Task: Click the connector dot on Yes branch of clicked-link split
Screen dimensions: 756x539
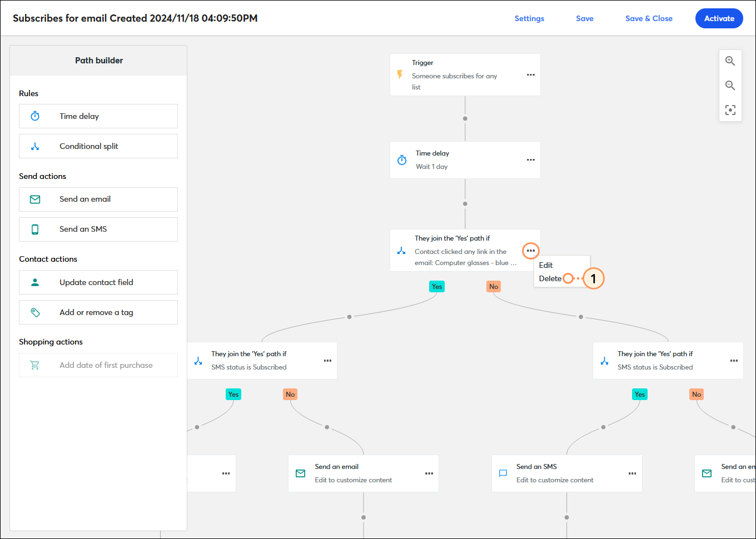Action: pyautogui.click(x=349, y=317)
